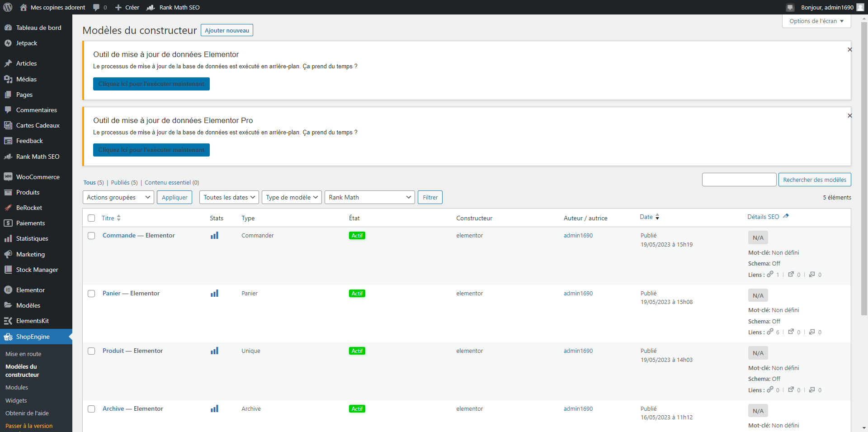Screen dimensions: 868x432
Task: Open the Créer new content menu
Action: (x=127, y=7)
